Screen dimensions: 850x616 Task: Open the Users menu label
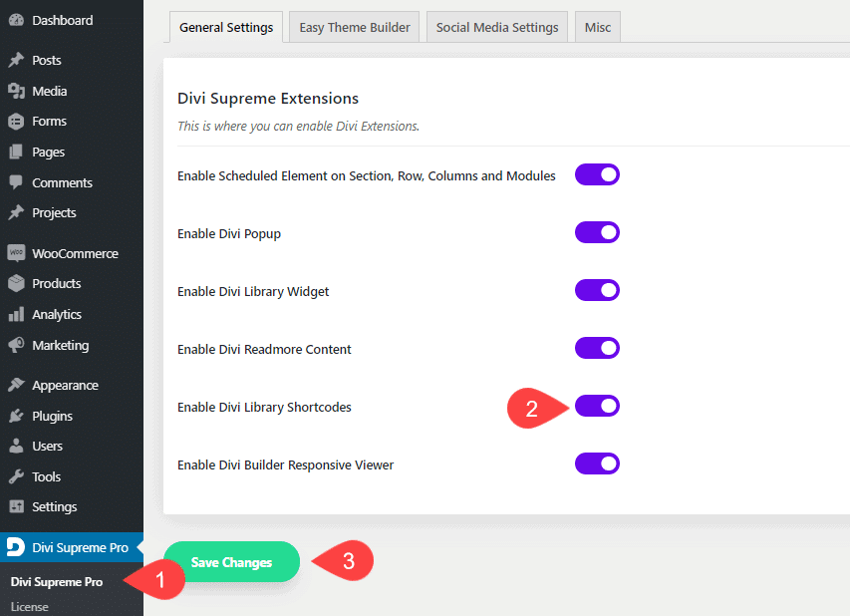48,447
